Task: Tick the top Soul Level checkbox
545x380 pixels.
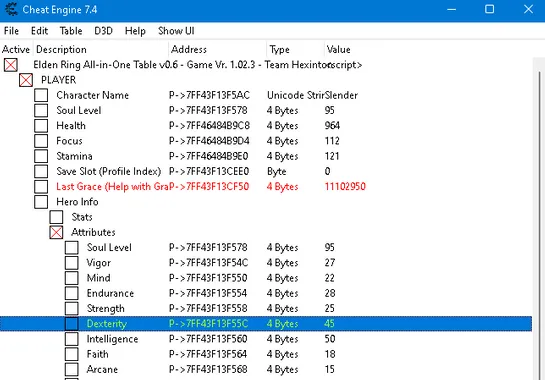Action: click(41, 111)
